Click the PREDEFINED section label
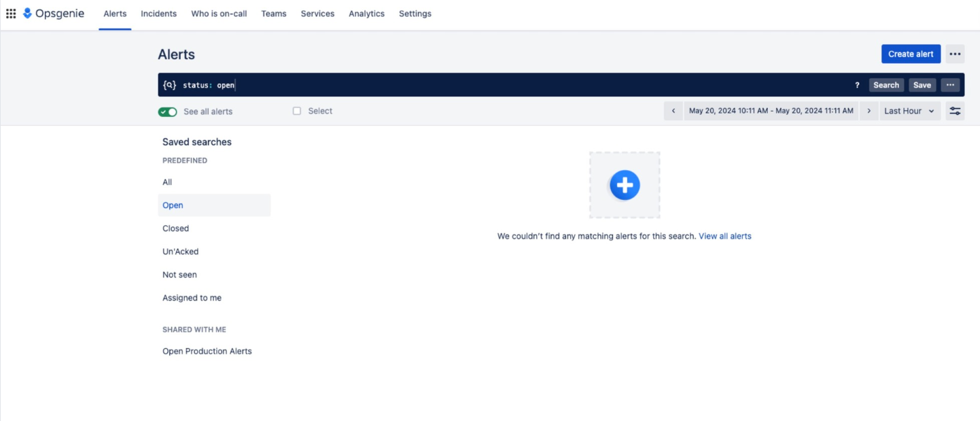The width and height of the screenshot is (980, 421). pos(185,161)
